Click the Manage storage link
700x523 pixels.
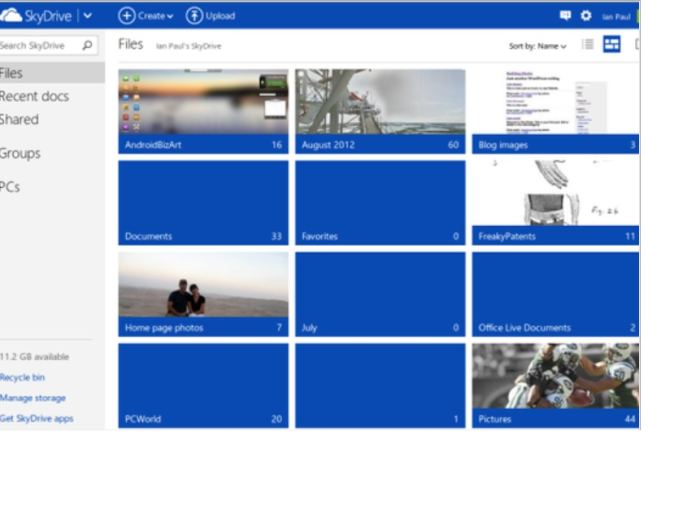33,398
